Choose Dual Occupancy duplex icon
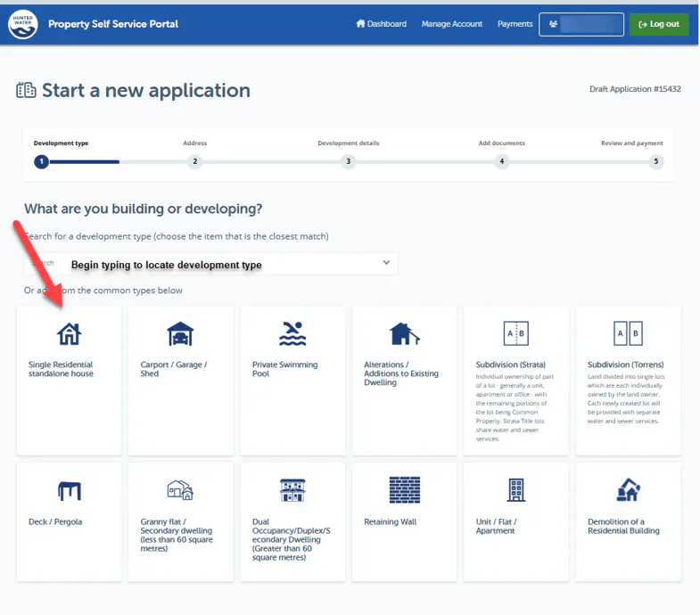Image resolution: width=700 pixels, height=615 pixels. [292, 490]
